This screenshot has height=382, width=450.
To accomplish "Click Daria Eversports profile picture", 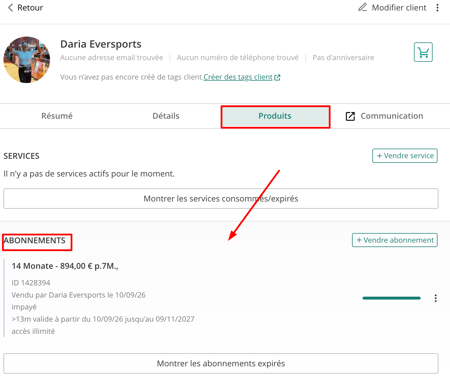I will point(27,60).
